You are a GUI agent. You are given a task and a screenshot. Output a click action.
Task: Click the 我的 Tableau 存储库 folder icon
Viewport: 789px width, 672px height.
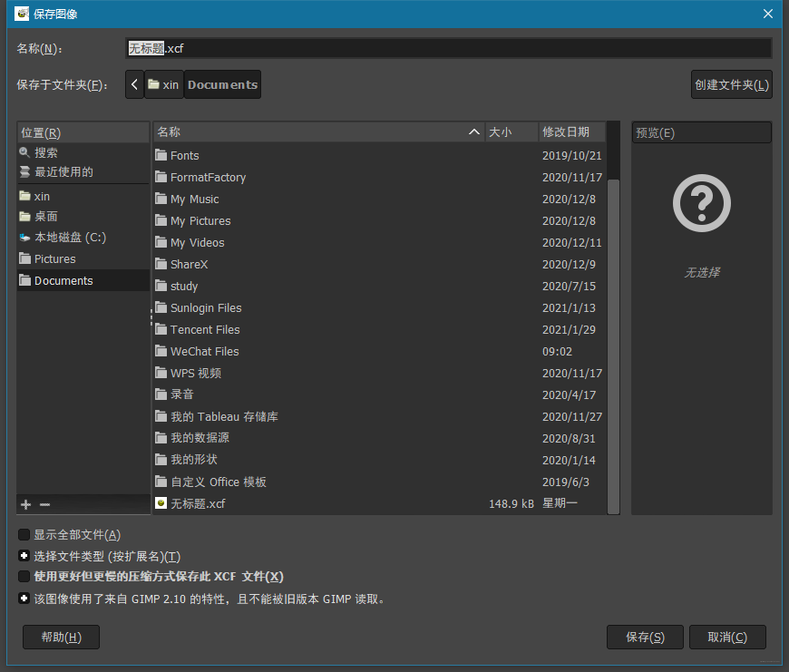[161, 416]
